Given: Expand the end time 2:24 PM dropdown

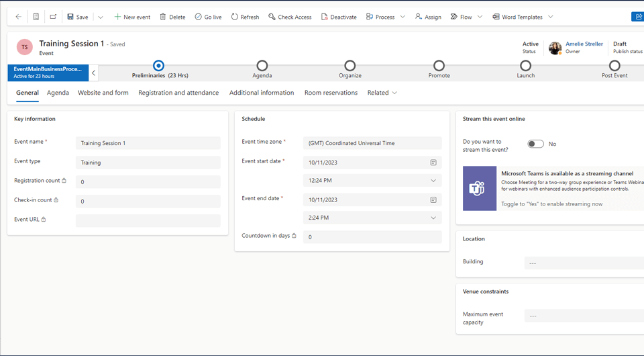Looking at the screenshot, I should [433, 218].
